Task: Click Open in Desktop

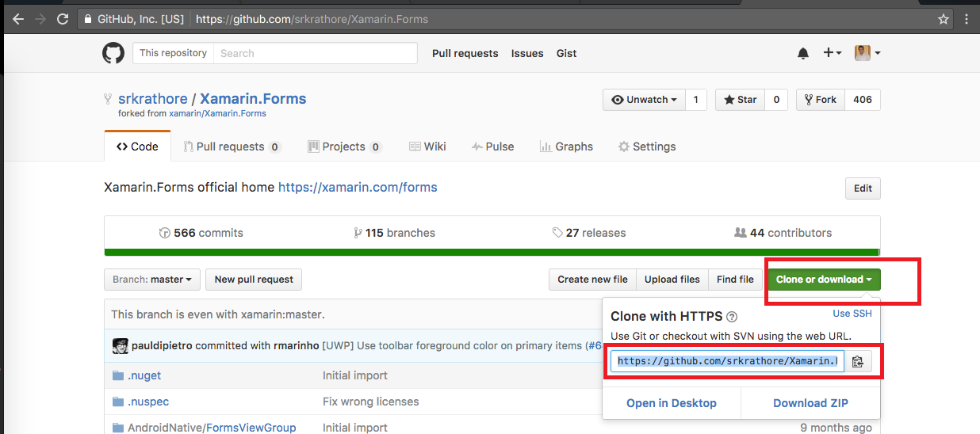Action: 672,403
